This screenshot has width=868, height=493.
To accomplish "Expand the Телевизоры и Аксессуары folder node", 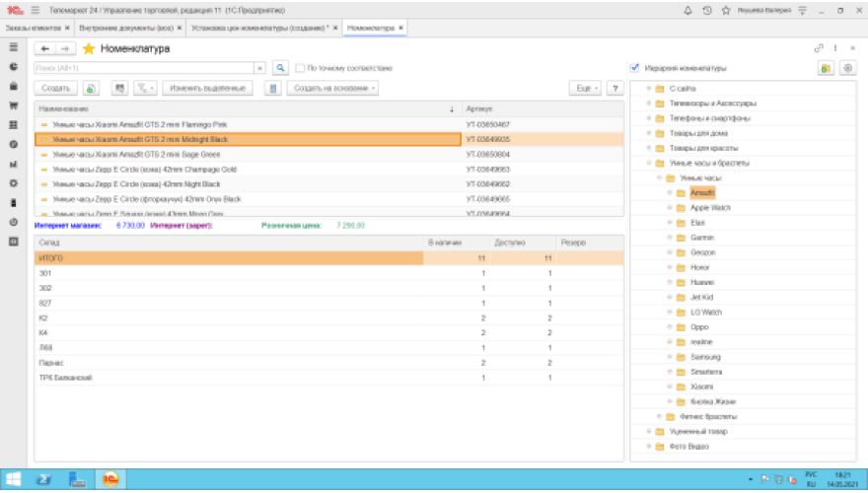I will 649,104.
